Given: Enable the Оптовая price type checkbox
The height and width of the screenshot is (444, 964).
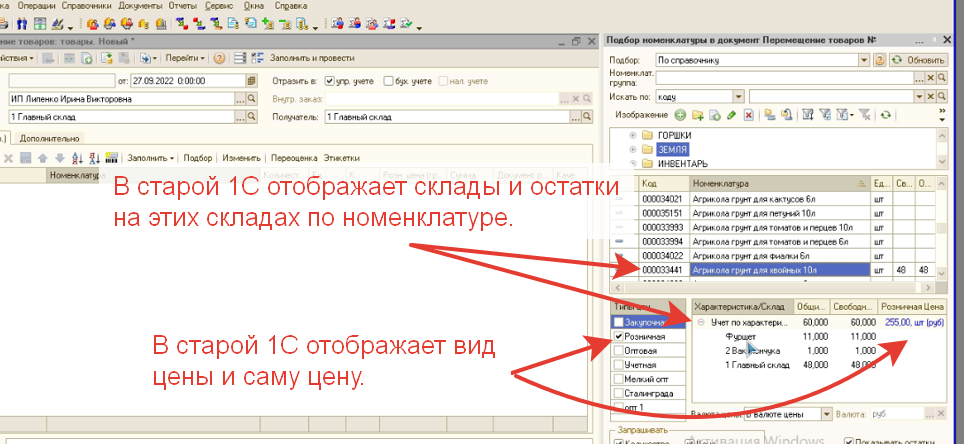Looking at the screenshot, I should pos(618,352).
